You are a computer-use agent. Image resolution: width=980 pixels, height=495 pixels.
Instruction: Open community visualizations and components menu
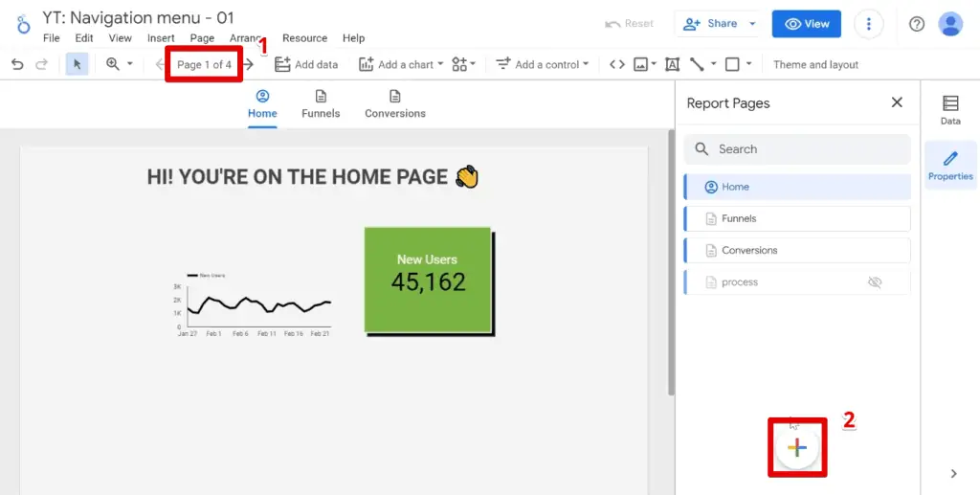[x=463, y=64]
